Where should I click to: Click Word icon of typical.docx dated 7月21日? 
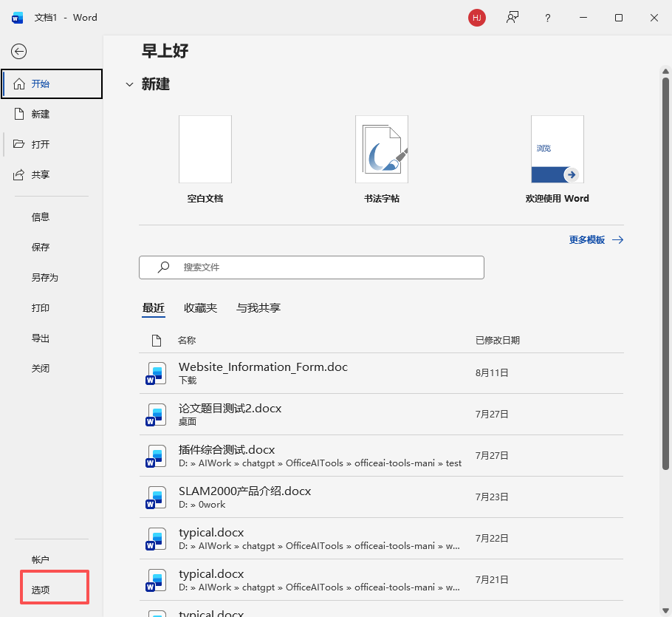[x=156, y=580]
